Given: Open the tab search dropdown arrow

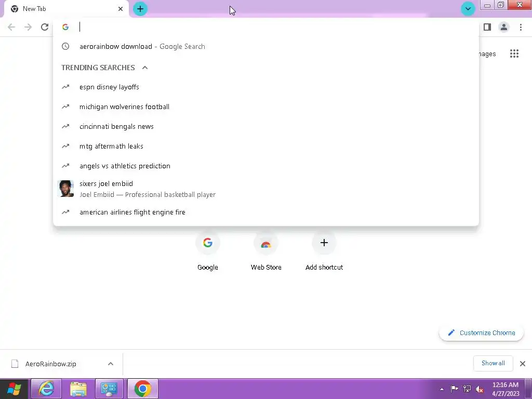Looking at the screenshot, I should pyautogui.click(x=468, y=9).
